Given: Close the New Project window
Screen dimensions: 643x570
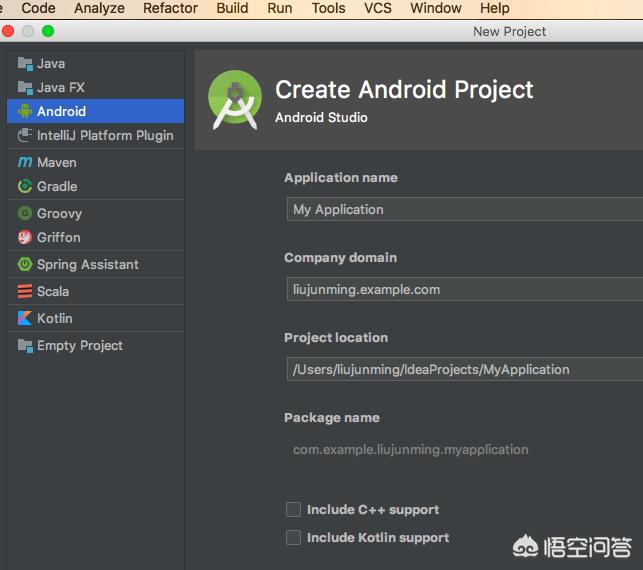Looking at the screenshot, I should point(8,31).
